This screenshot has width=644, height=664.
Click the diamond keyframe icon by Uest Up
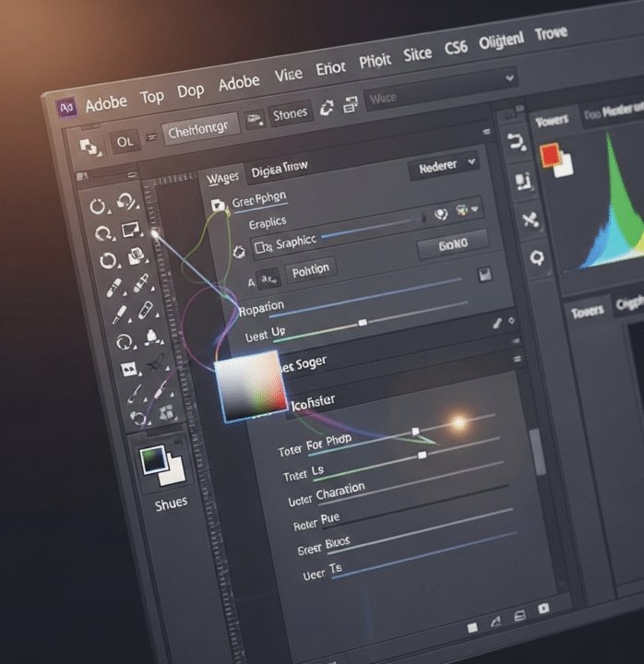(x=511, y=321)
